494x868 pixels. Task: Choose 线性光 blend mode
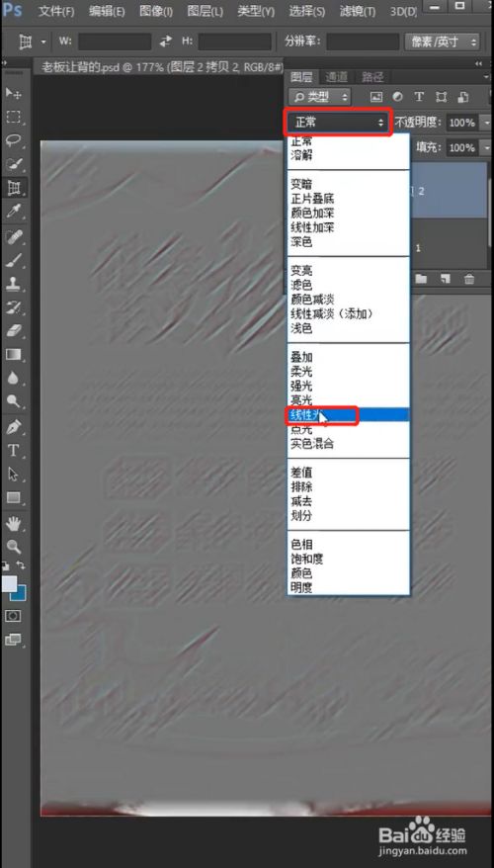click(349, 414)
